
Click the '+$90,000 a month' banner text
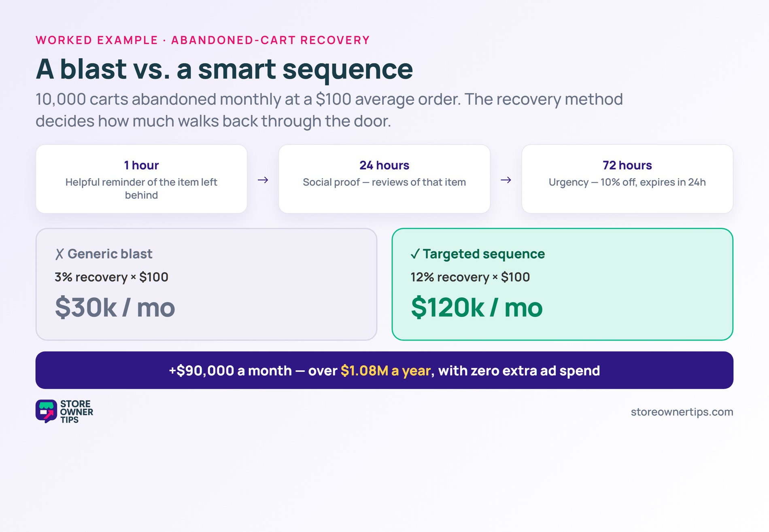384,371
